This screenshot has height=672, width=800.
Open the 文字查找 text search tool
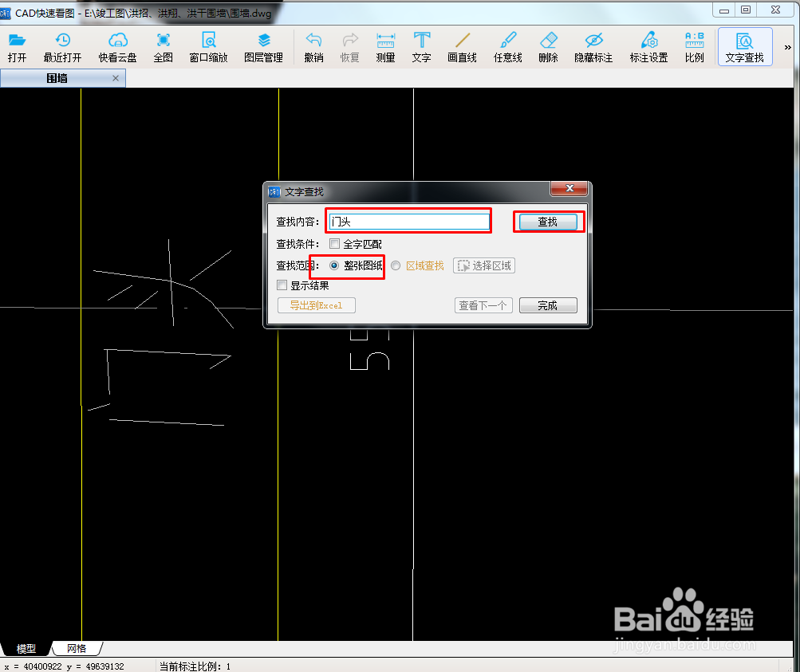(745, 47)
